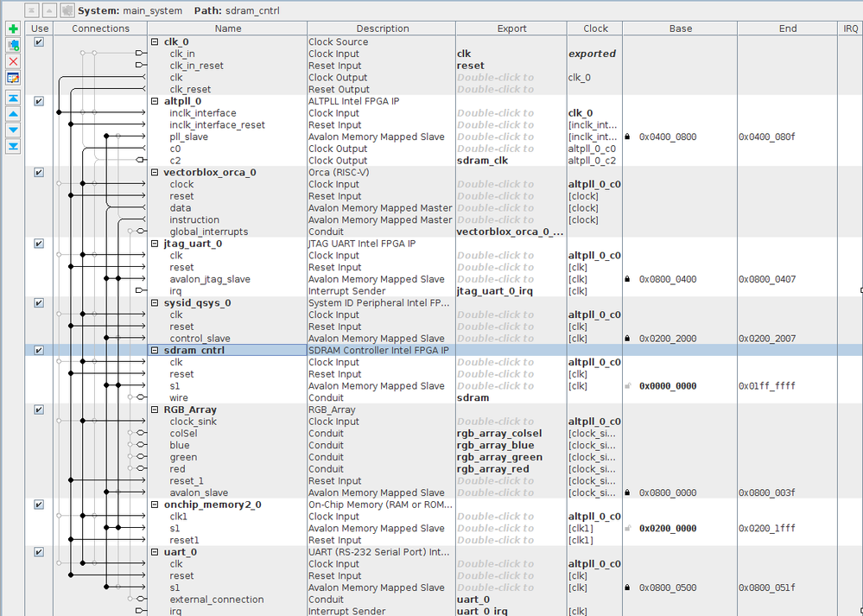This screenshot has height=616, width=863.
Task: Select the avalon_jtag_slave interface name
Action: point(210,279)
